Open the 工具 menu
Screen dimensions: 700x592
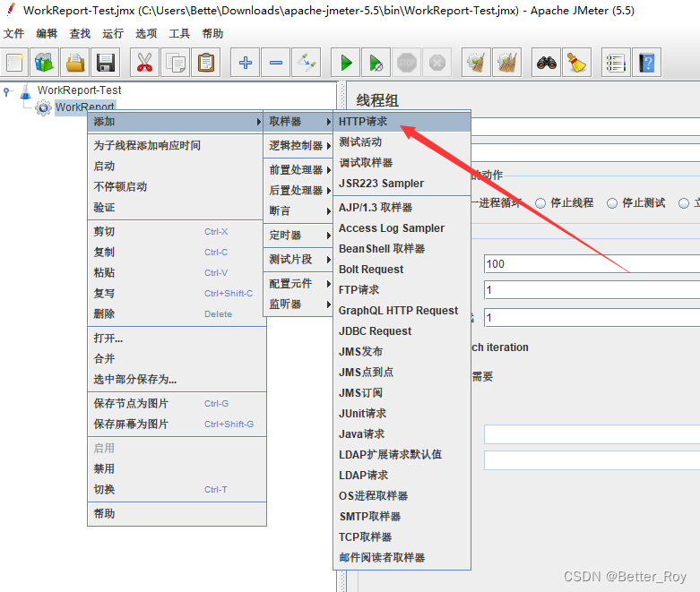click(x=179, y=33)
